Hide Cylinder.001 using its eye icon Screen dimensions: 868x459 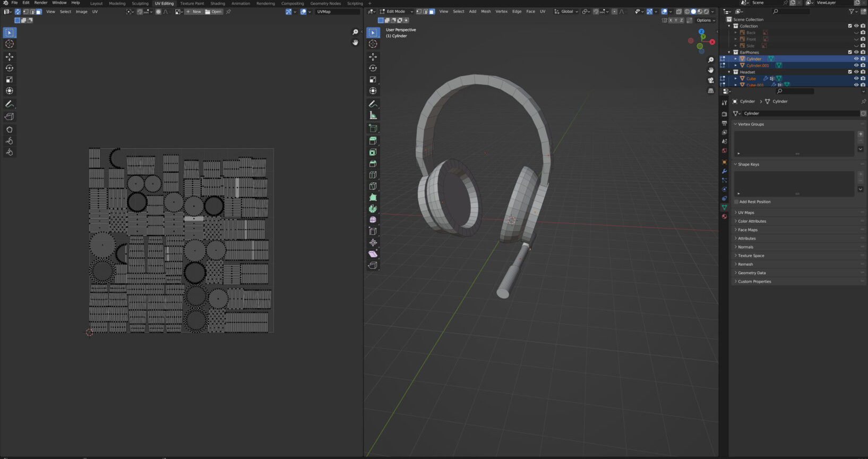(x=856, y=65)
